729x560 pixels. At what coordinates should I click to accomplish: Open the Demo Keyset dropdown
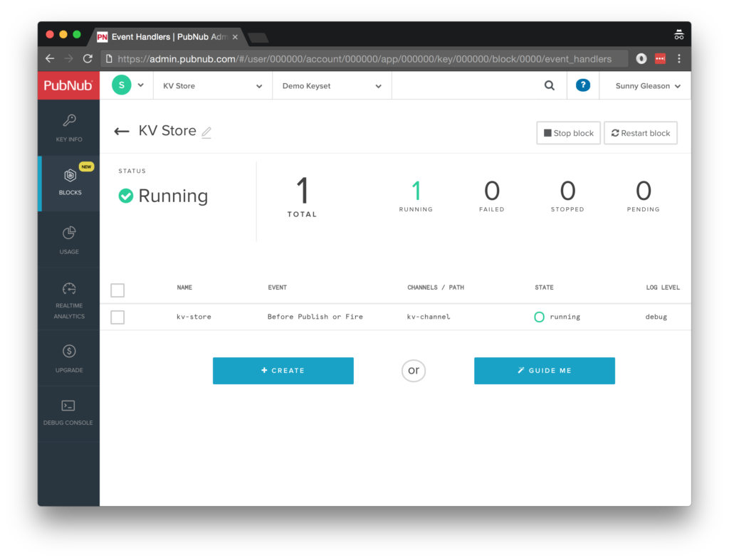332,86
